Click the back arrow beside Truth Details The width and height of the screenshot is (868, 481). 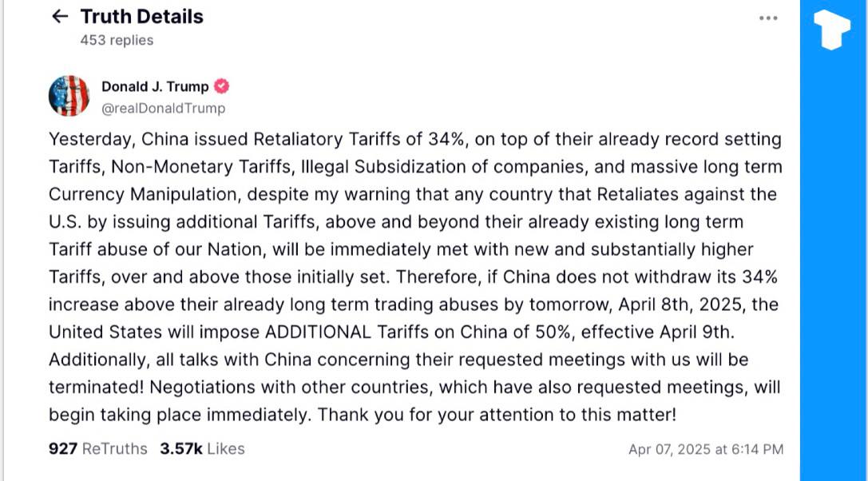tap(60, 17)
